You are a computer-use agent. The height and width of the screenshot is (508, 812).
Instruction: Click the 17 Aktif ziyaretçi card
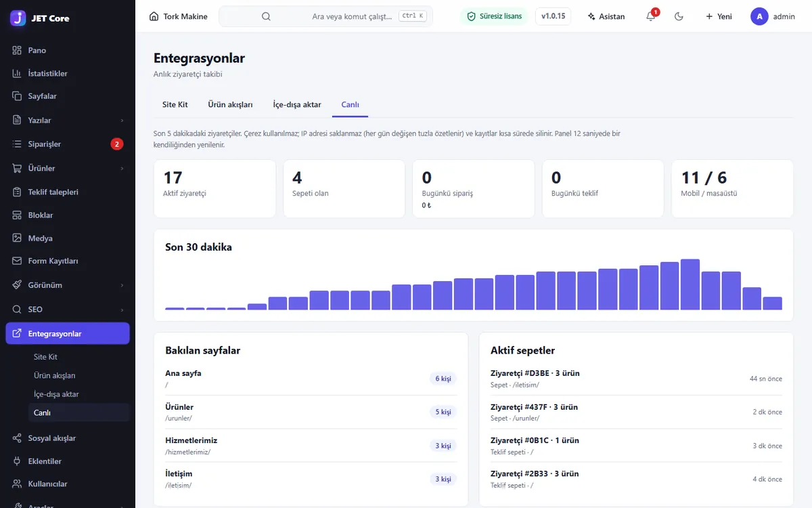(x=215, y=189)
